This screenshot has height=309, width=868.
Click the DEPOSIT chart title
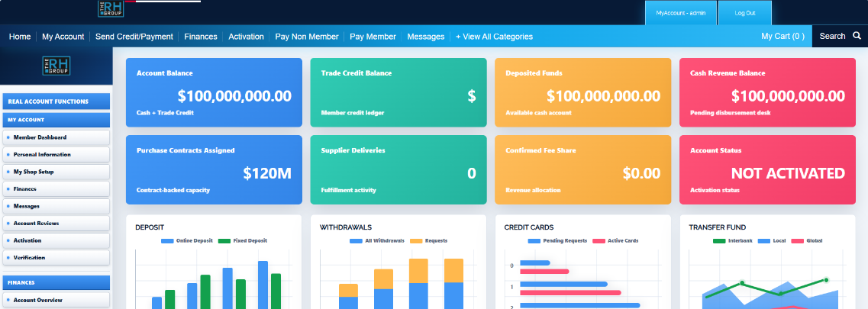150,227
